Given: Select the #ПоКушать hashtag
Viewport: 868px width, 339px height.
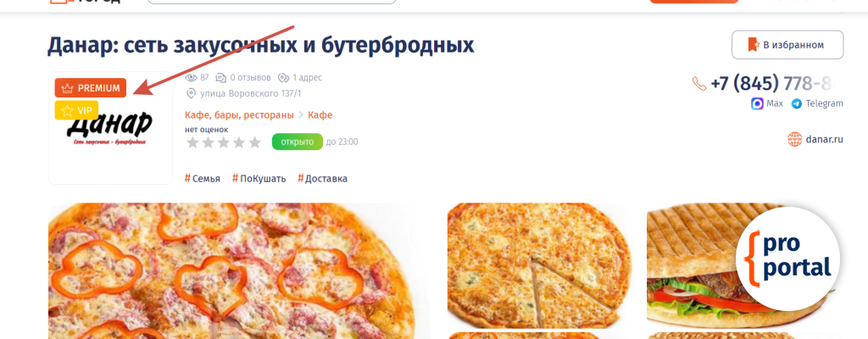Looking at the screenshot, I should tap(259, 178).
